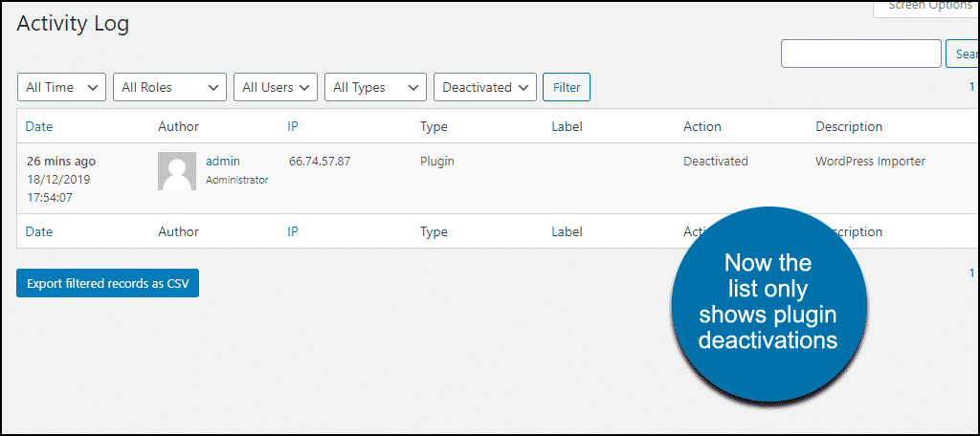This screenshot has width=980, height=436.
Task: Click the Administrator role label
Action: (x=237, y=180)
